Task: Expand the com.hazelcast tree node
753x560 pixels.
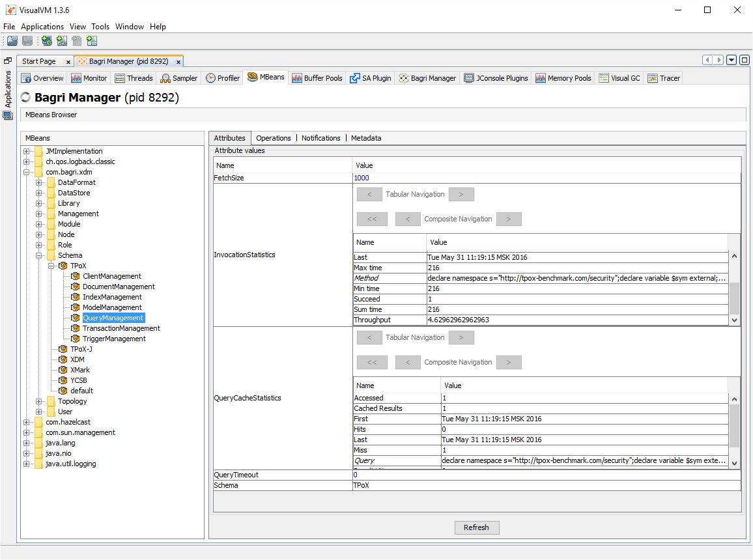Action: pos(27,422)
